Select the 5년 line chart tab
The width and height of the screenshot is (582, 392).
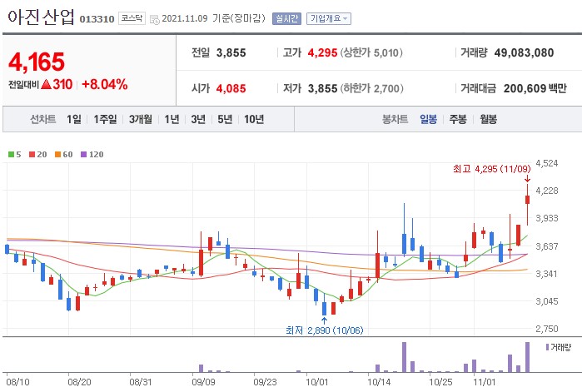coord(225,119)
